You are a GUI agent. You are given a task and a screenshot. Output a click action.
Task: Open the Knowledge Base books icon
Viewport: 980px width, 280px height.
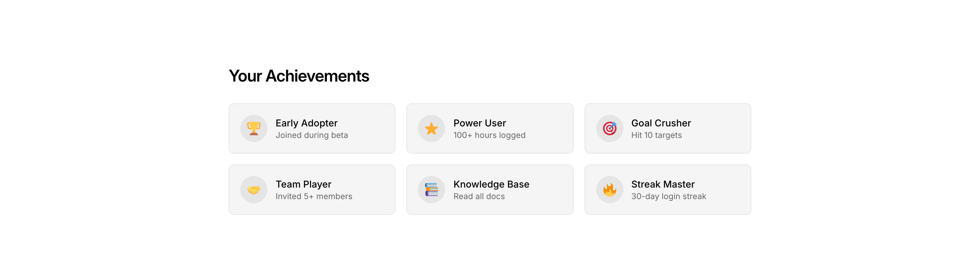[x=431, y=190]
